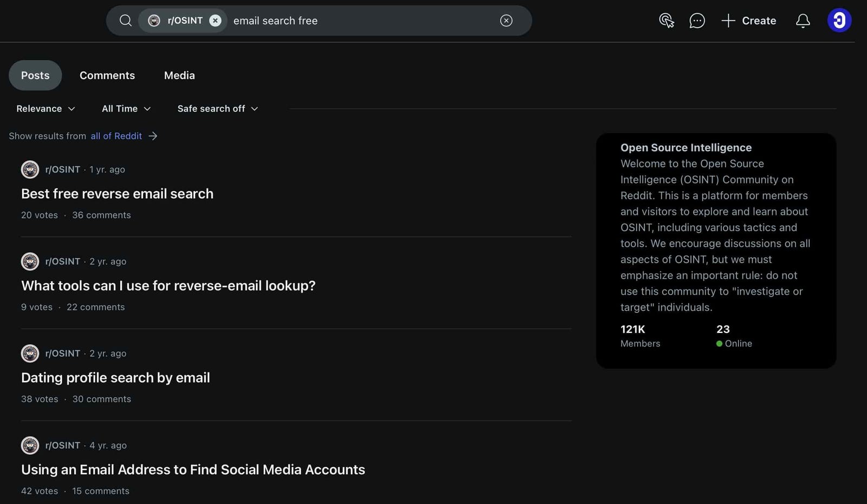The height and width of the screenshot is (504, 867).
Task: Select the Media tab
Action: point(179,75)
